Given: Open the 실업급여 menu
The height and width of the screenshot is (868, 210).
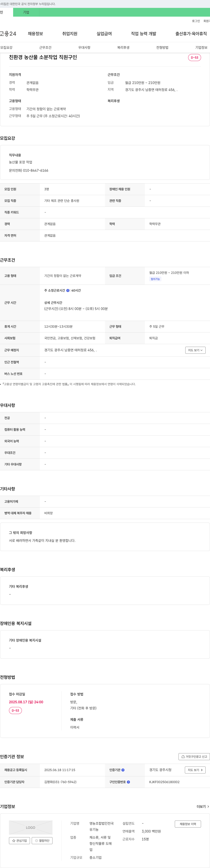Looking at the screenshot, I should [104, 34].
